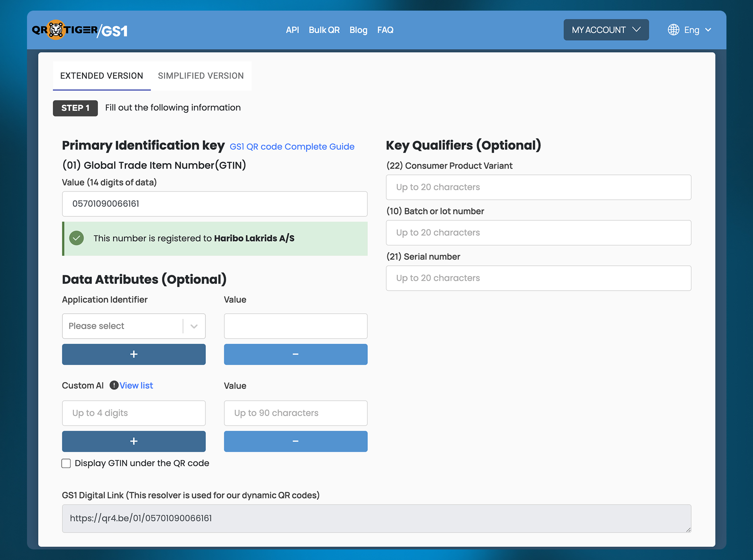Viewport: 753px width, 560px height.
Task: Click the Custom AI value field
Action: 296,413
